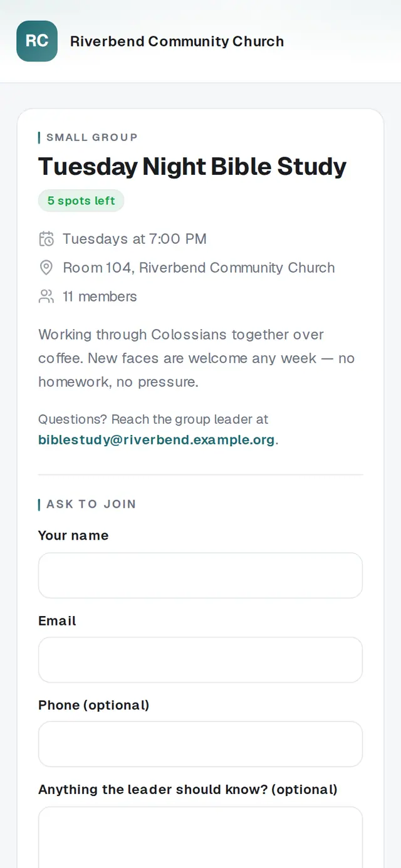Click the SMALL GROUP section label
The height and width of the screenshot is (868, 401).
tap(91, 137)
